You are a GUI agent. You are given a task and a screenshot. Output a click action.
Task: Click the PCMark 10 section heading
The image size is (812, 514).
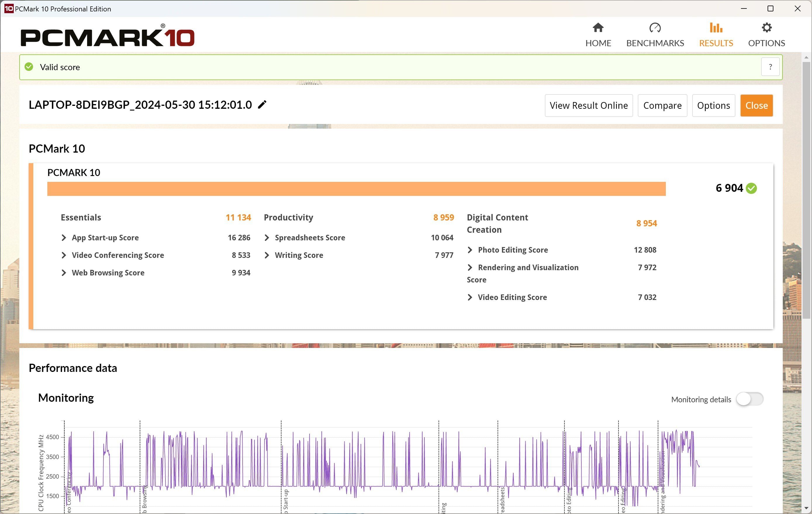[x=57, y=149]
